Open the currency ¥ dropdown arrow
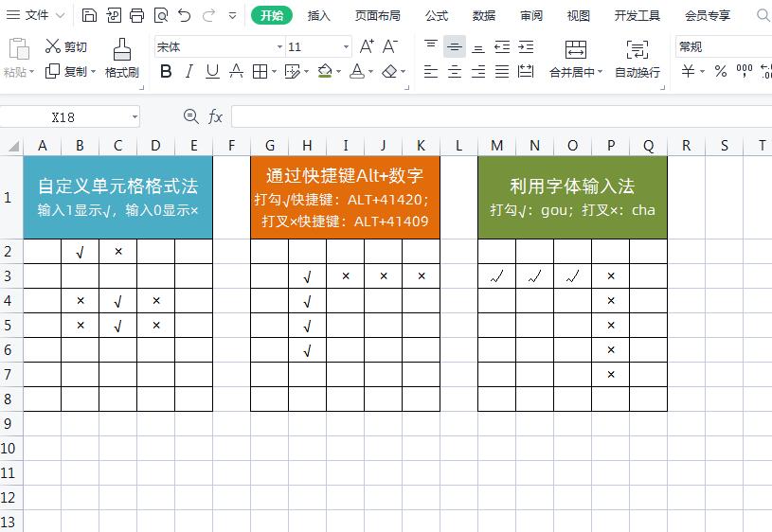The image size is (772, 532). (x=703, y=72)
